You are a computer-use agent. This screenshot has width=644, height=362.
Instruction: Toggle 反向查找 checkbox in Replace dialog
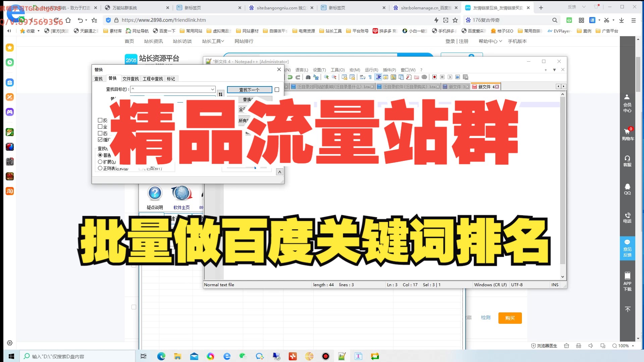point(100,120)
